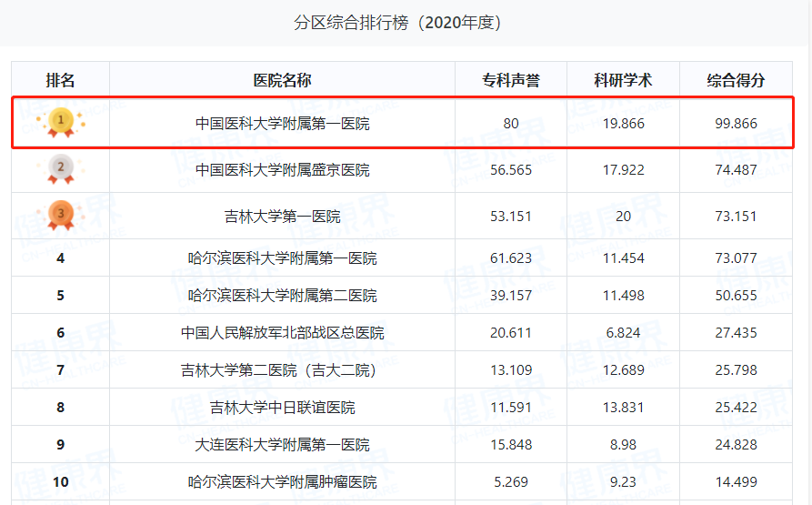Image resolution: width=812 pixels, height=505 pixels.
Task: Click research score 11.498
Action: (x=624, y=295)
